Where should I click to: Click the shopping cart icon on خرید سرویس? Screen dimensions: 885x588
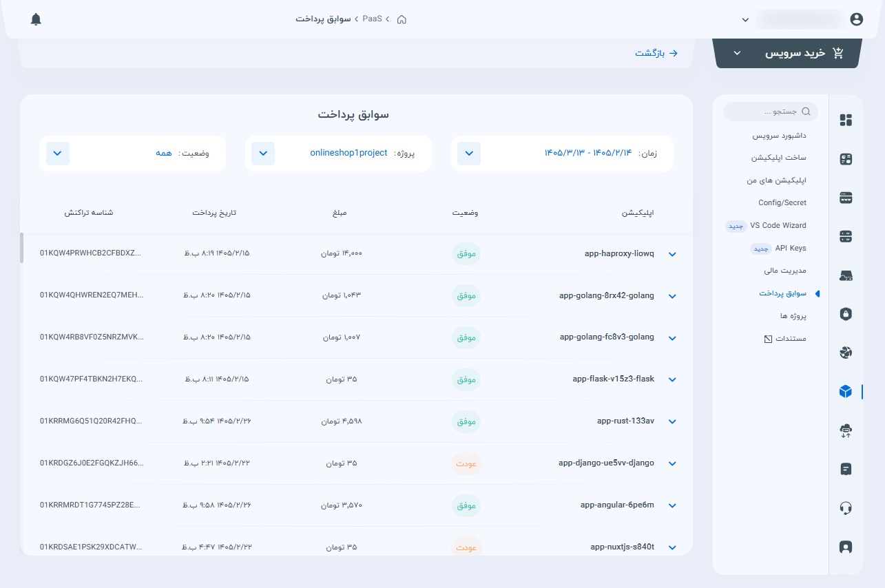pos(838,53)
